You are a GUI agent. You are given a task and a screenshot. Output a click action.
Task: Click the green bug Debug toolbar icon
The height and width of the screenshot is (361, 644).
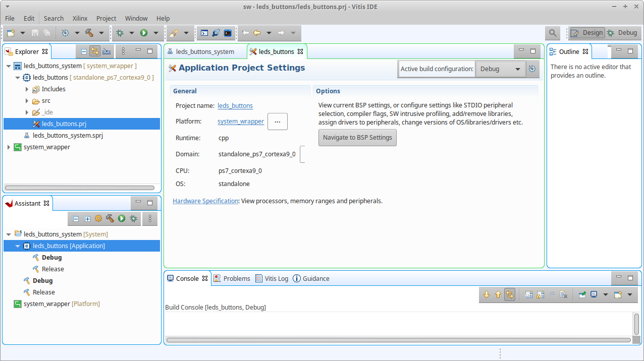click(120, 33)
